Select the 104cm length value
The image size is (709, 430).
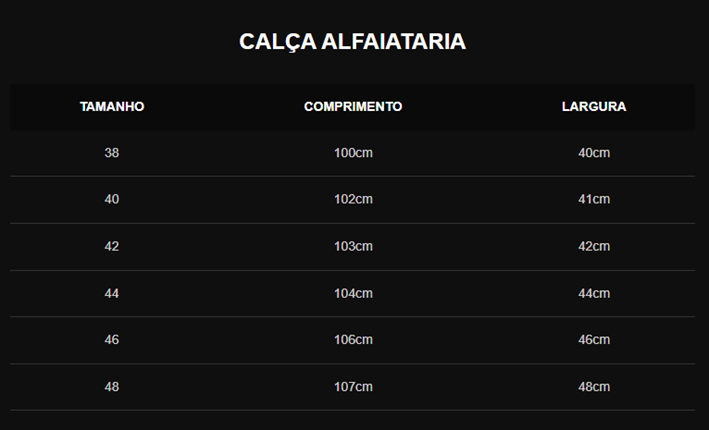[x=353, y=293]
